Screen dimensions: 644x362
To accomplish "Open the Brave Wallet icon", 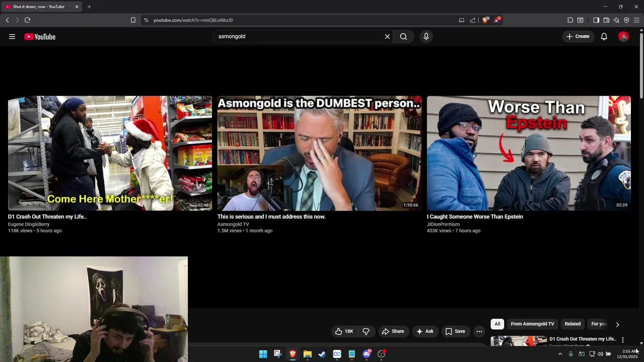I will pos(606,20).
